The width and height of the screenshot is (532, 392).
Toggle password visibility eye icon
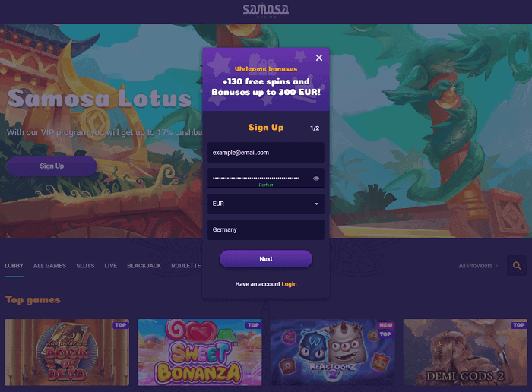click(316, 179)
